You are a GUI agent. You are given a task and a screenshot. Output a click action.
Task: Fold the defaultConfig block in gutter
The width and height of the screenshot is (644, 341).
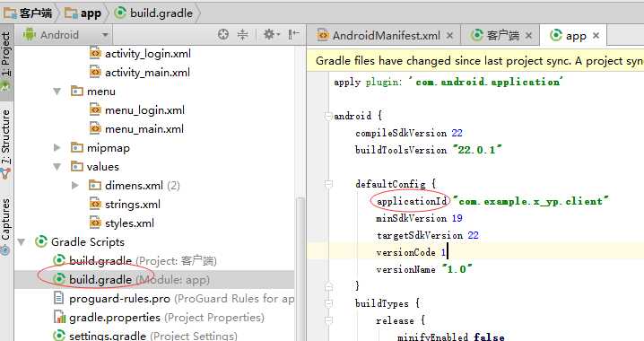coord(328,184)
